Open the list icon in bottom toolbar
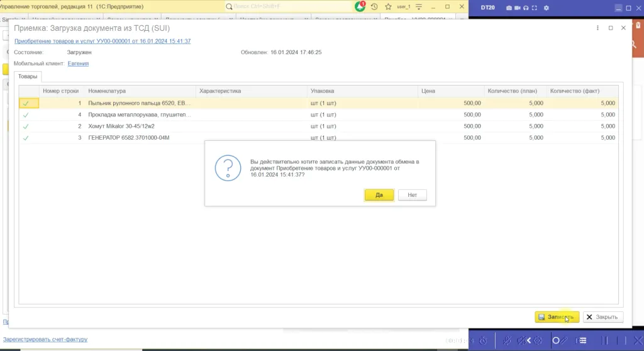 (582, 340)
